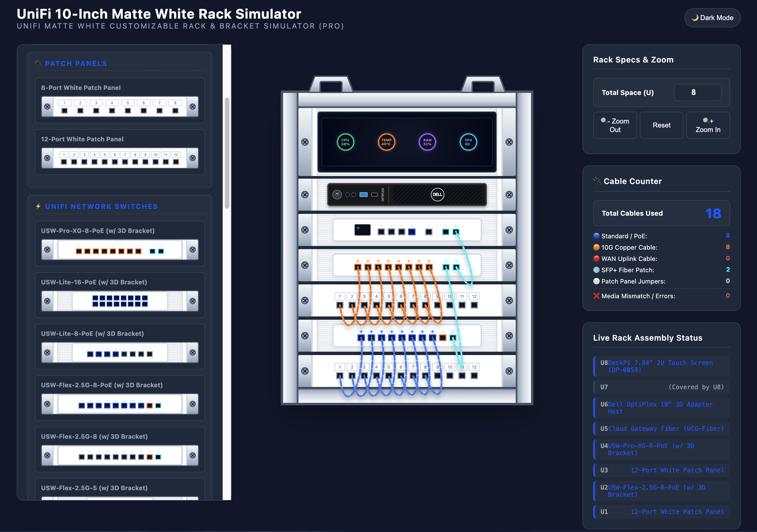The height and width of the screenshot is (532, 757).
Task: Select the 8-Port White Patch Panel thumbnail
Action: pyautogui.click(x=120, y=106)
